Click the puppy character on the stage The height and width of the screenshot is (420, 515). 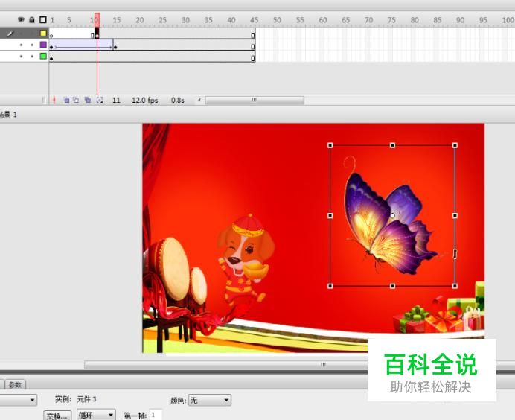pos(246,260)
